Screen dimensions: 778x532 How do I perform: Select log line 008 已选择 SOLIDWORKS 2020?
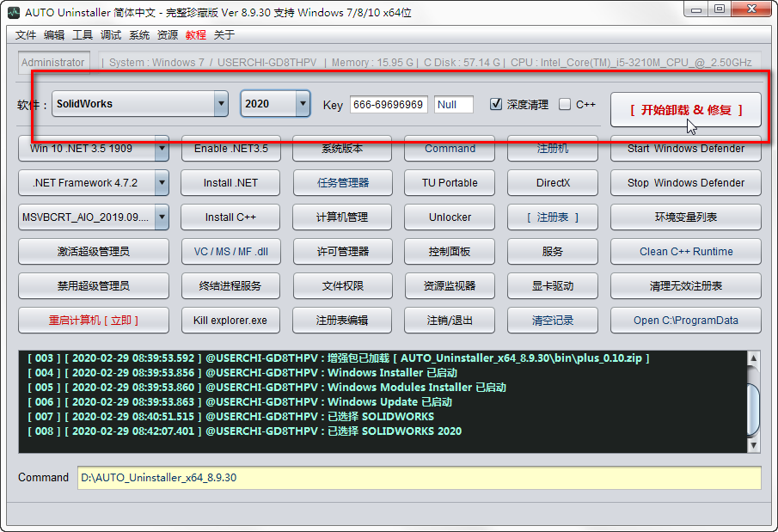tap(245, 431)
